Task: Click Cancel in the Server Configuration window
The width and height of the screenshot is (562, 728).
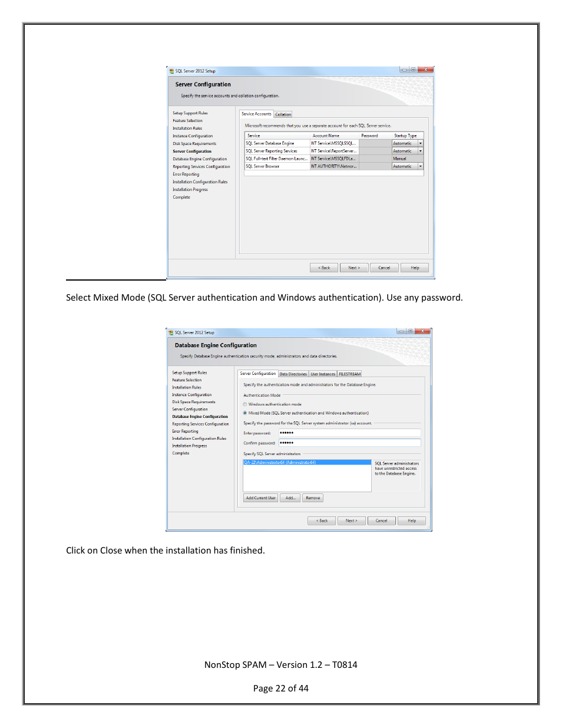Action: 384,268
